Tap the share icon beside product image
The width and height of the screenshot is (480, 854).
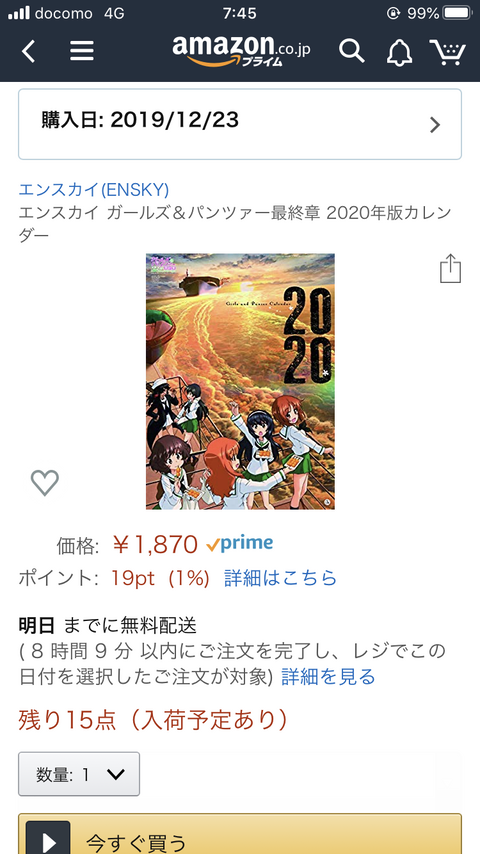450,268
